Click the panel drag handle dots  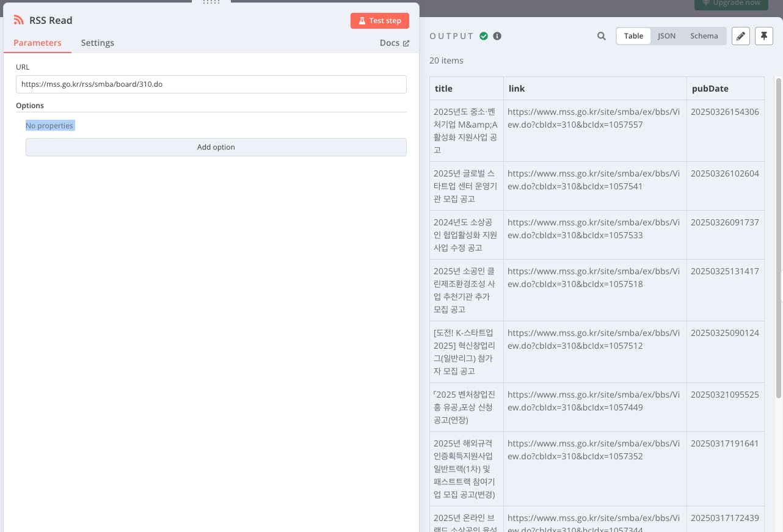tap(211, 2)
